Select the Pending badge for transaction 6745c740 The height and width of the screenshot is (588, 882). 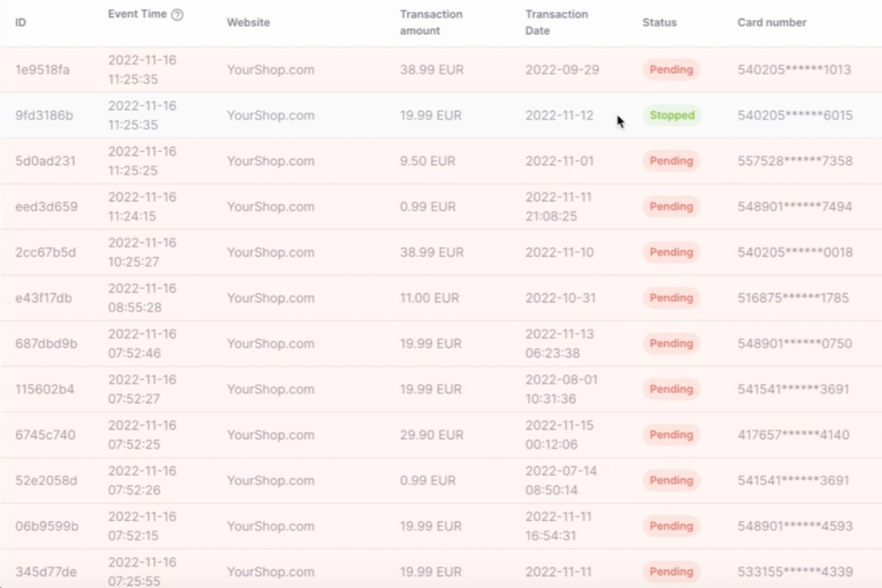(x=671, y=434)
